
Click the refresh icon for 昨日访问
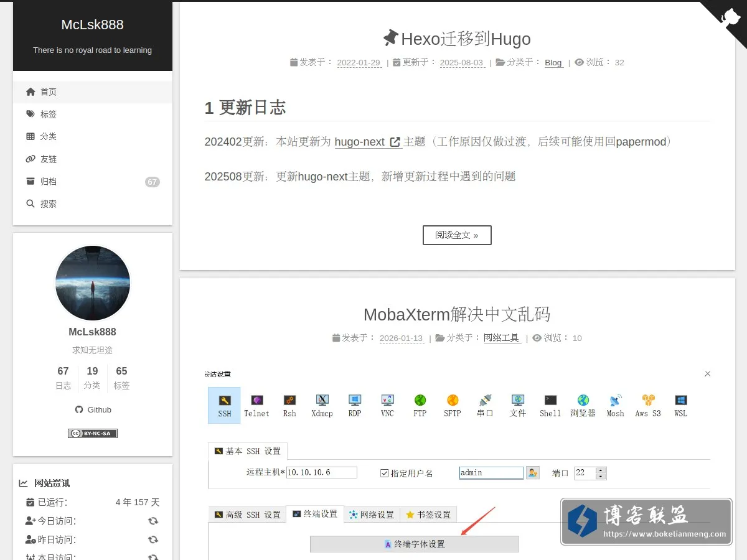[153, 539]
